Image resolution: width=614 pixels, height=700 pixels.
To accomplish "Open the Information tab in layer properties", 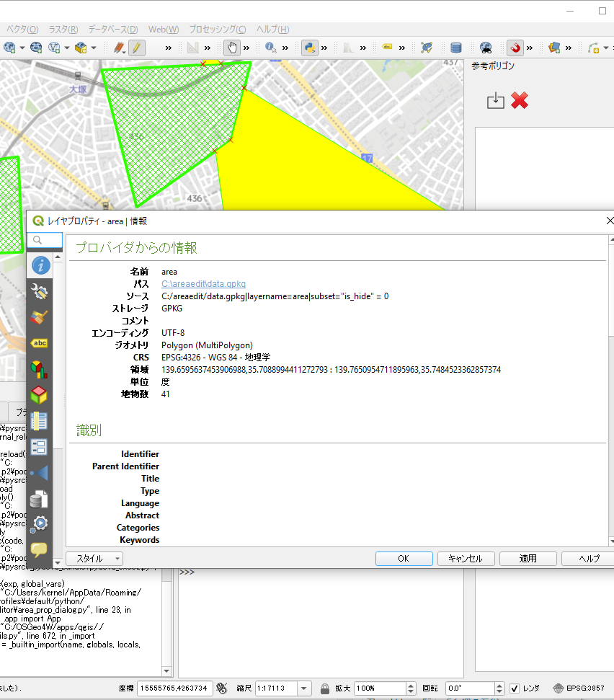I will pyautogui.click(x=40, y=265).
